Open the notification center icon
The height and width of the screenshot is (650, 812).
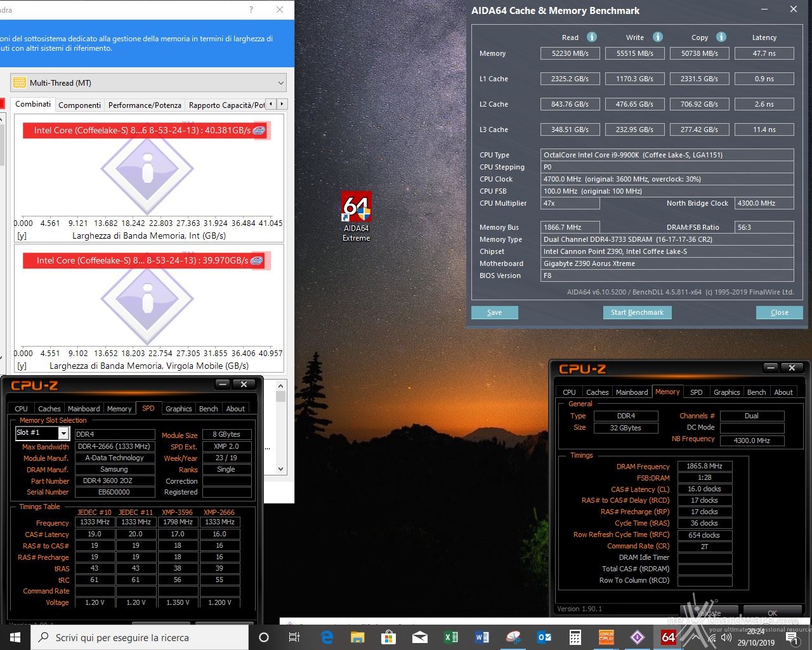(793, 637)
